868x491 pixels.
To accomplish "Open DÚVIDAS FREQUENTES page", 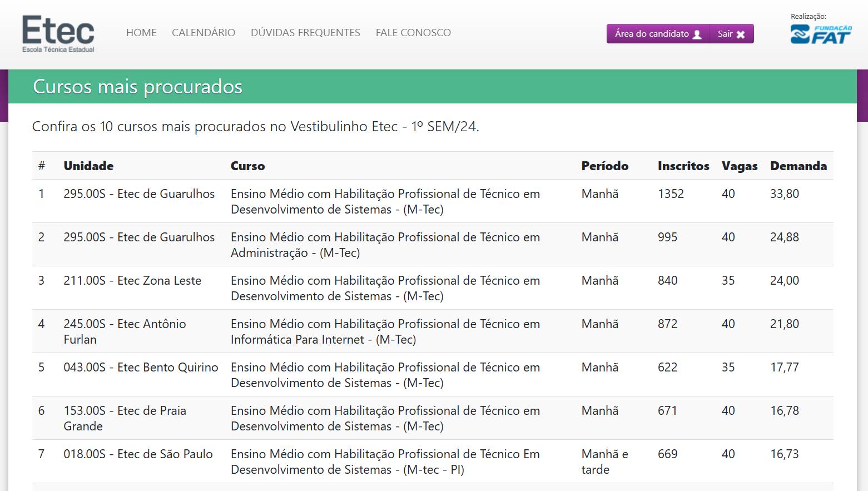I will point(305,33).
